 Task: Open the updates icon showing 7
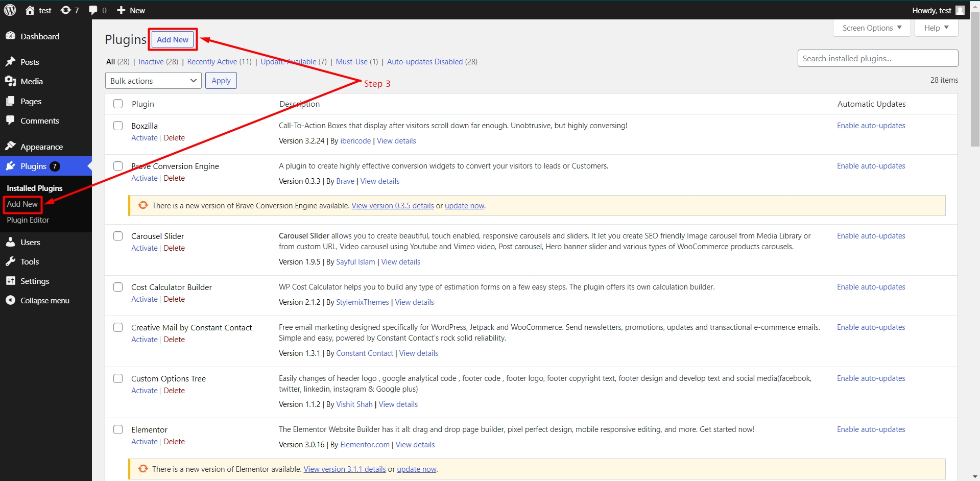pyautogui.click(x=66, y=10)
